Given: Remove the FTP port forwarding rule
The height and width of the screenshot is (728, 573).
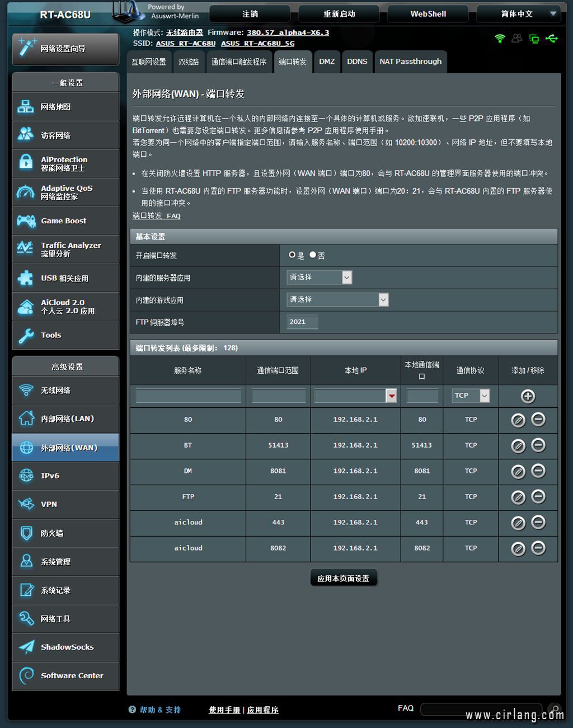Looking at the screenshot, I should pyautogui.click(x=538, y=496).
